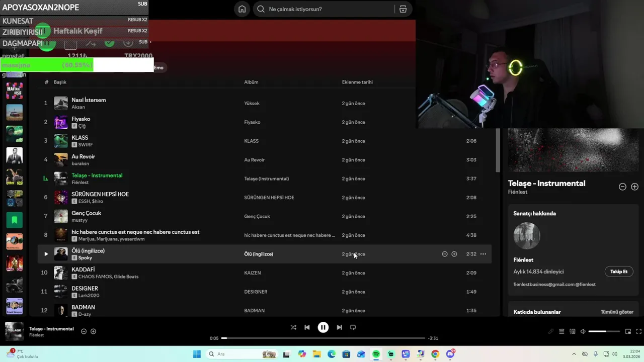Toggle repeat mode in the player bar
The image size is (644, 362).
coord(353,327)
